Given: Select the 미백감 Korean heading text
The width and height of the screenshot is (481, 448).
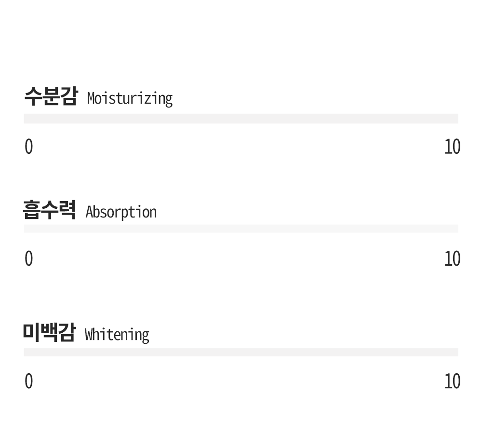Looking at the screenshot, I should click(49, 332).
